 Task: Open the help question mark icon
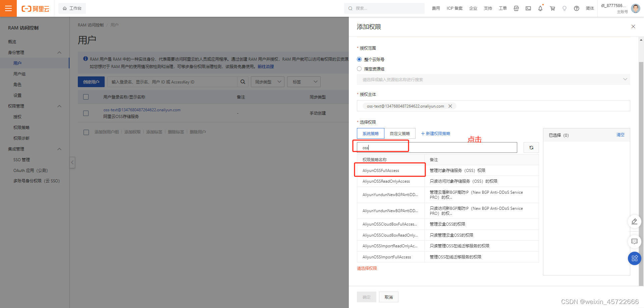coord(577,8)
